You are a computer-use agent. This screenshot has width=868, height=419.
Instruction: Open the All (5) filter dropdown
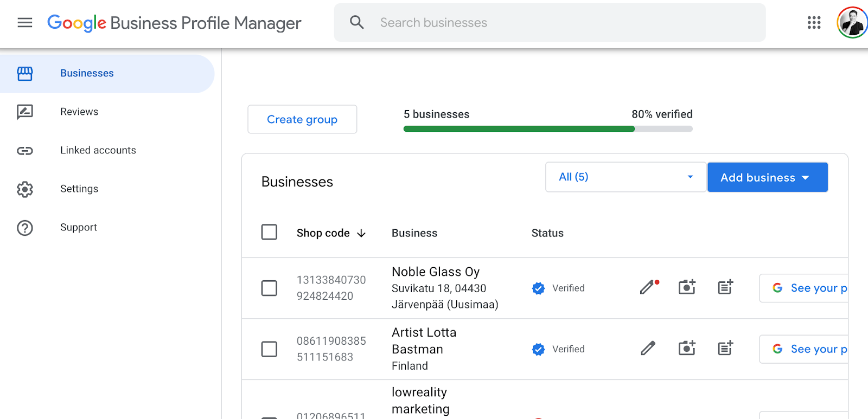[626, 177]
